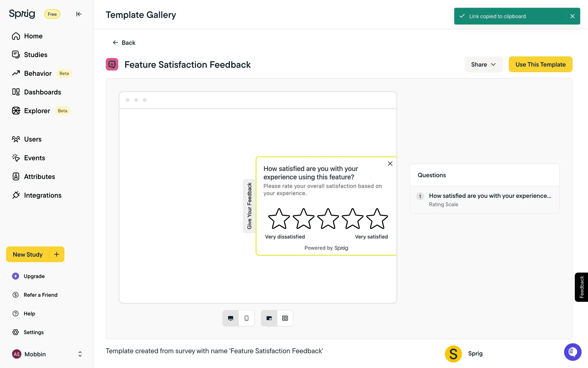Screen dimensions: 588x368
Task: Select the third star rating
Action: [x=328, y=219]
